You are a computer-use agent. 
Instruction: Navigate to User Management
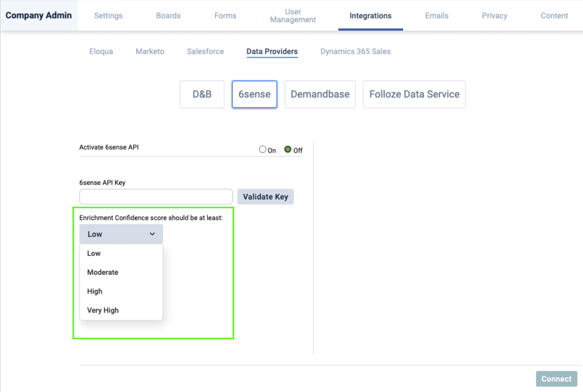pos(293,16)
